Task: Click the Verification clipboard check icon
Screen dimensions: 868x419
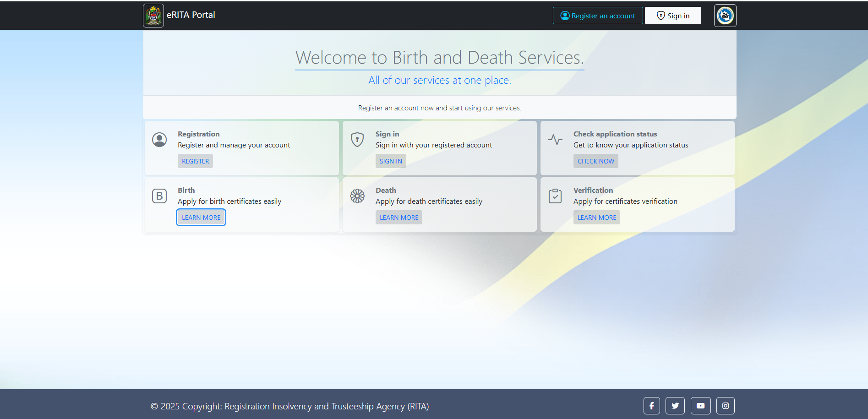Action: [x=555, y=196]
